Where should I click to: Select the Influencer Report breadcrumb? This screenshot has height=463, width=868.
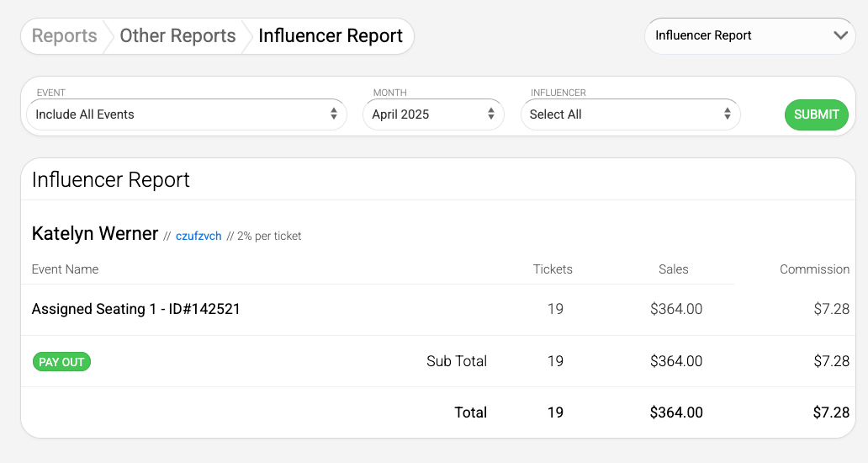(x=331, y=36)
